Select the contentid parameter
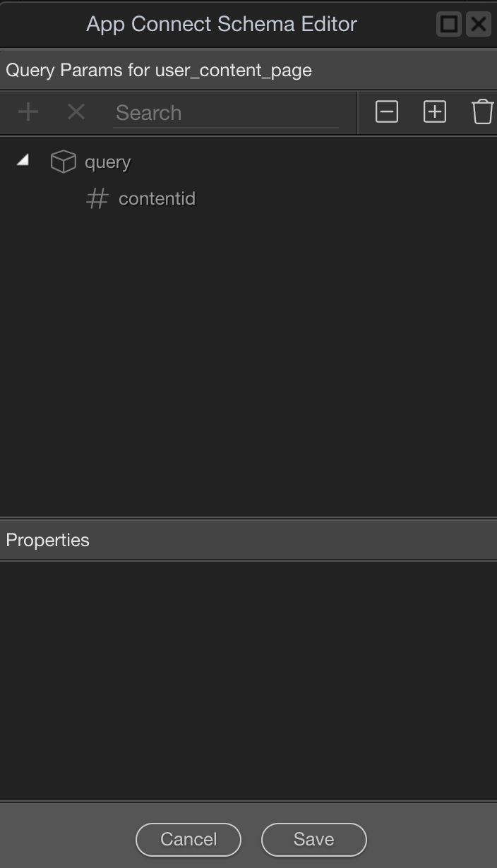The width and height of the screenshot is (497, 868). [157, 199]
